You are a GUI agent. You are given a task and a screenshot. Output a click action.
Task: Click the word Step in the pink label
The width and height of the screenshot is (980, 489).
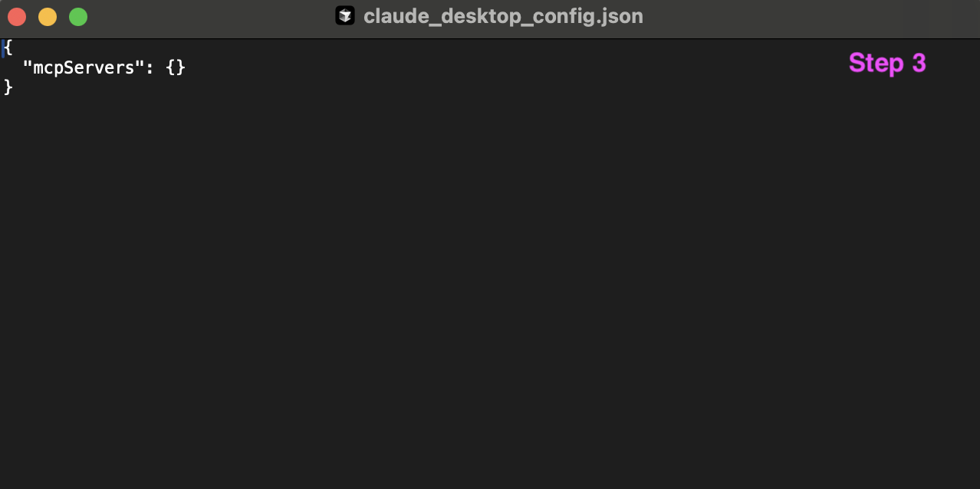tap(876, 63)
